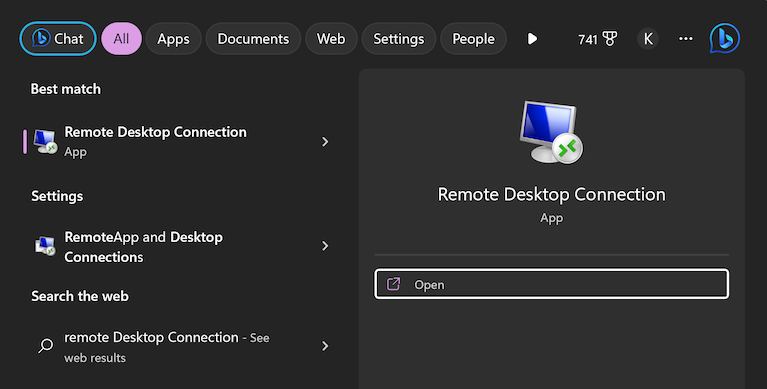This screenshot has width=767, height=389.
Task: Expand the Remote Desktop Connection result chevron
Action: [325, 141]
